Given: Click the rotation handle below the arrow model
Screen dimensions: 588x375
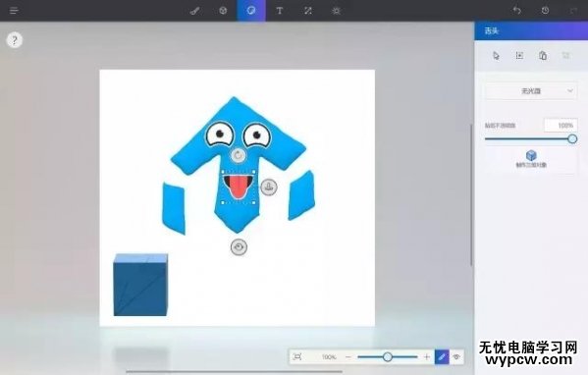Looking at the screenshot, I should 239,247.
